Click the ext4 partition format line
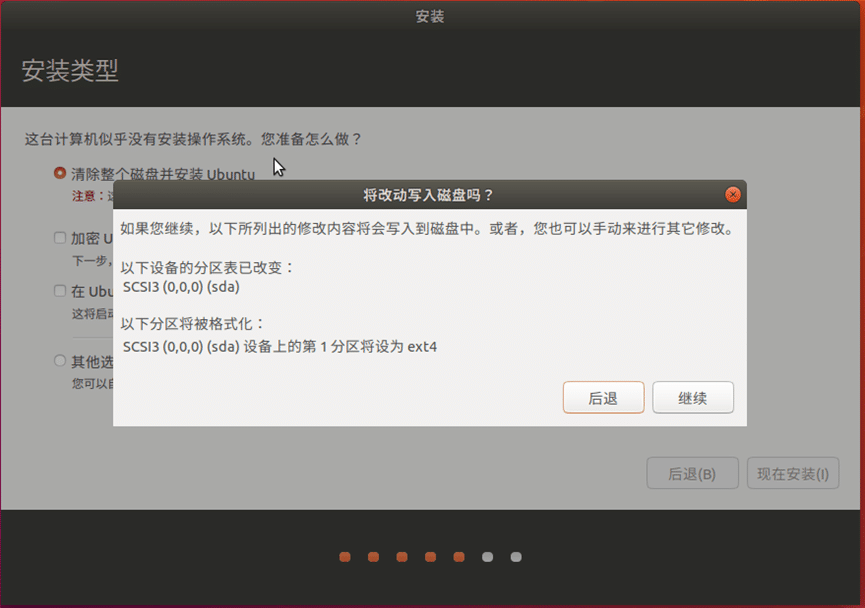 coord(279,347)
